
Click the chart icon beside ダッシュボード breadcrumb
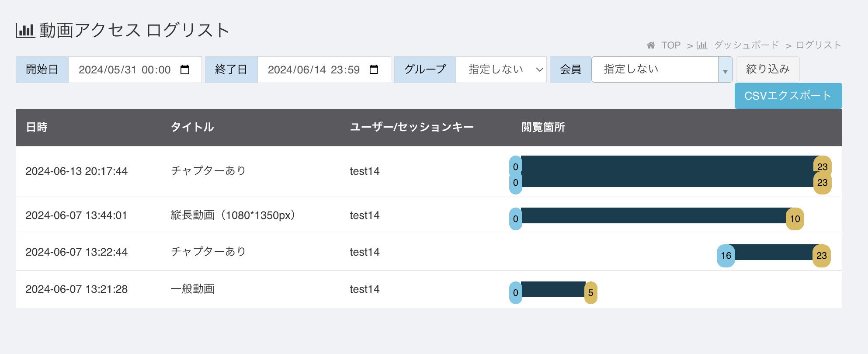pos(702,45)
